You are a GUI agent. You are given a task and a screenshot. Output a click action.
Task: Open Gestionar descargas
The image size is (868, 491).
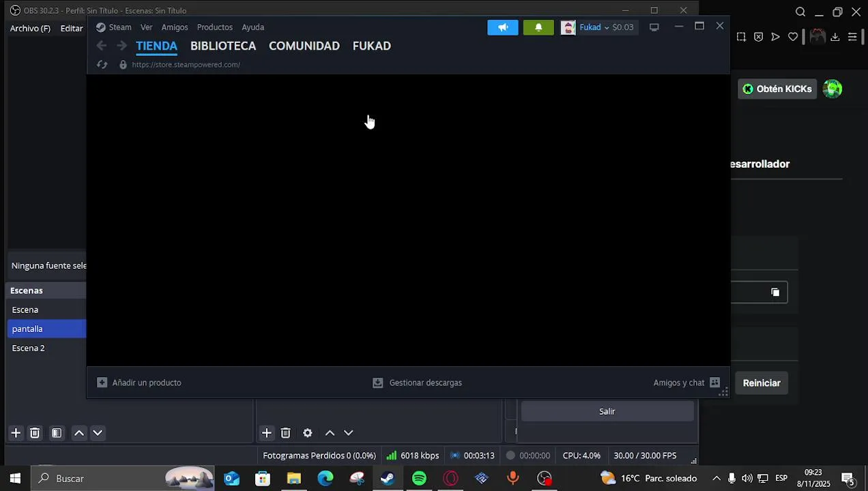coord(418,383)
